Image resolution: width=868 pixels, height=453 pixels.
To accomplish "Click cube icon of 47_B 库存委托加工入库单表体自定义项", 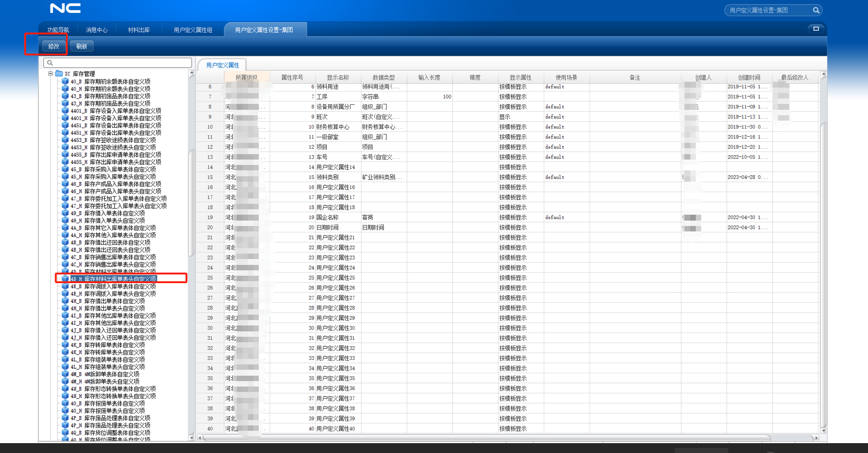I will pyautogui.click(x=65, y=198).
